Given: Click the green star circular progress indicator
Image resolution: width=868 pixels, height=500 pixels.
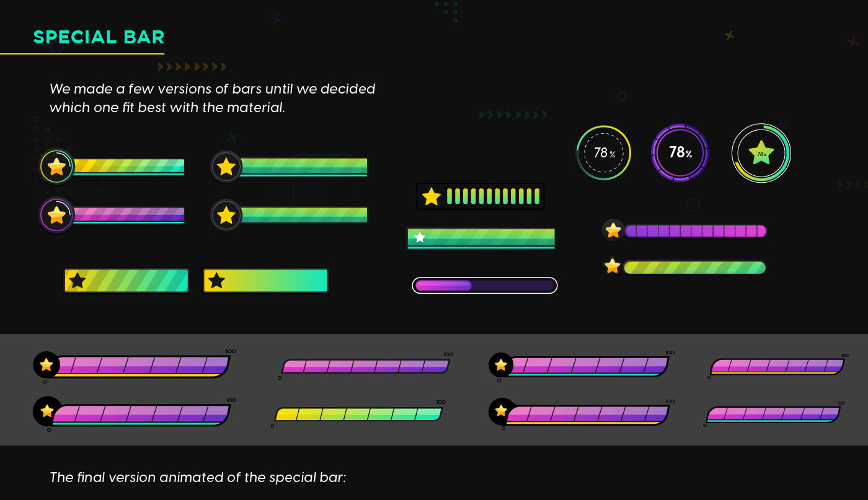Looking at the screenshot, I should pos(761,153).
